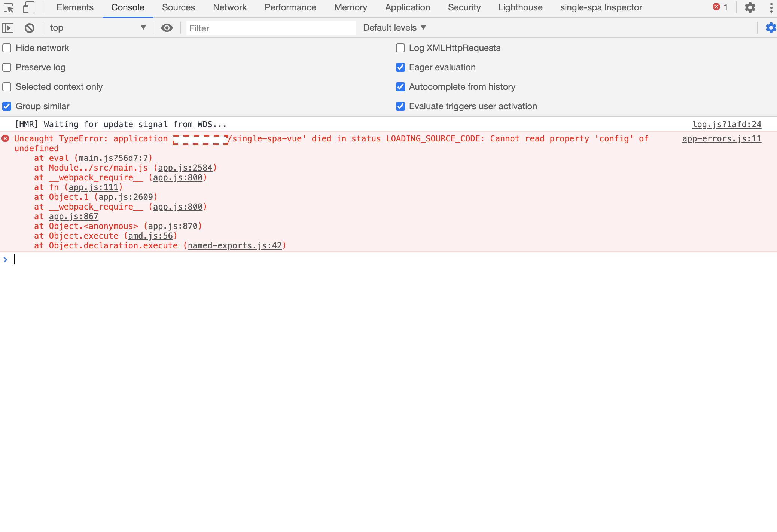Open the app-errors.js:11 source link
This screenshot has height=532, width=777.
tap(722, 138)
